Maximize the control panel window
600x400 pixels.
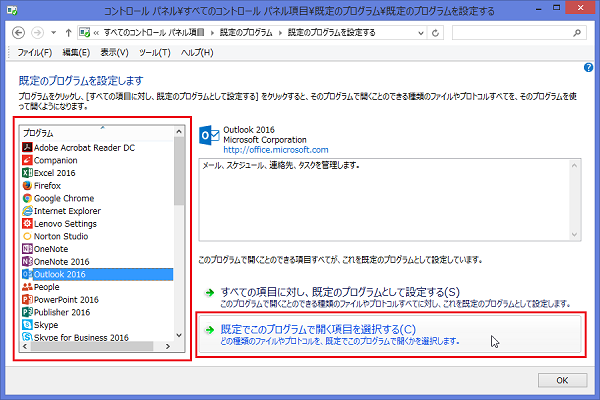pos(556,8)
